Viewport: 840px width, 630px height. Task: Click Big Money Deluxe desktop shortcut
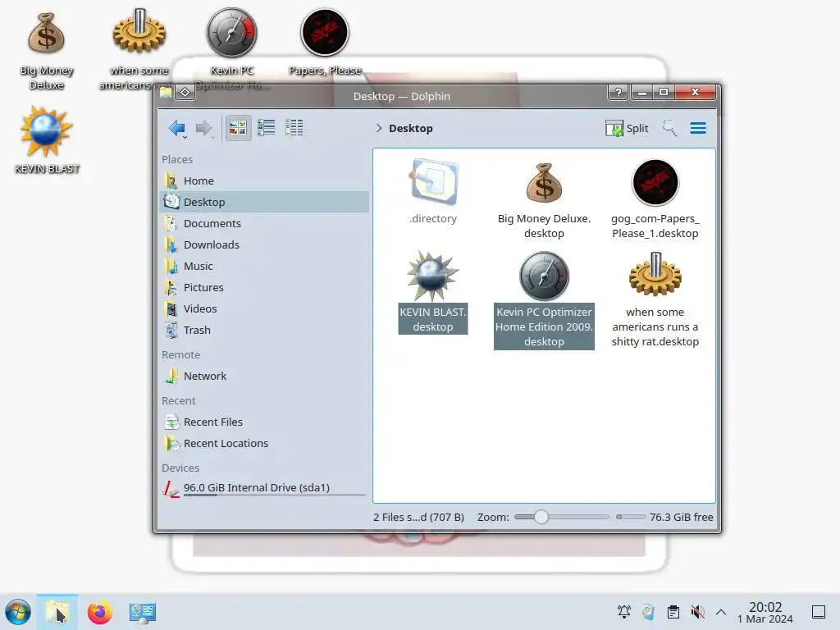(47, 52)
